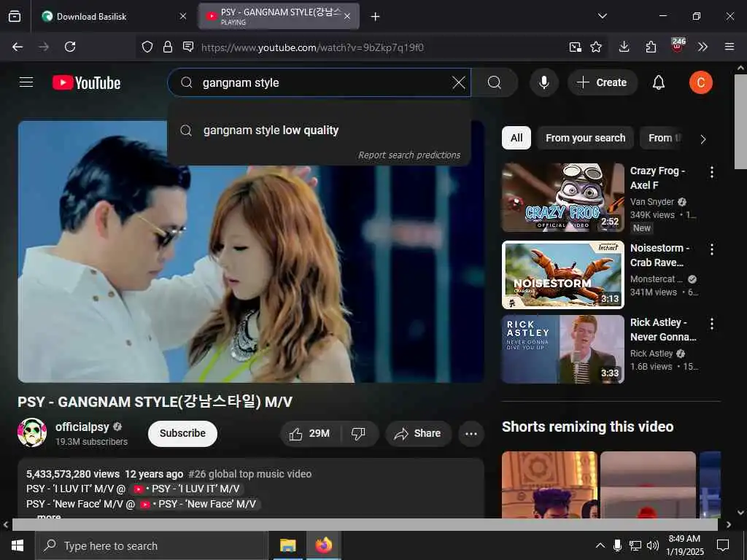Viewport: 747px width, 560px height.
Task: Open Windows Start menu
Action: click(18, 545)
